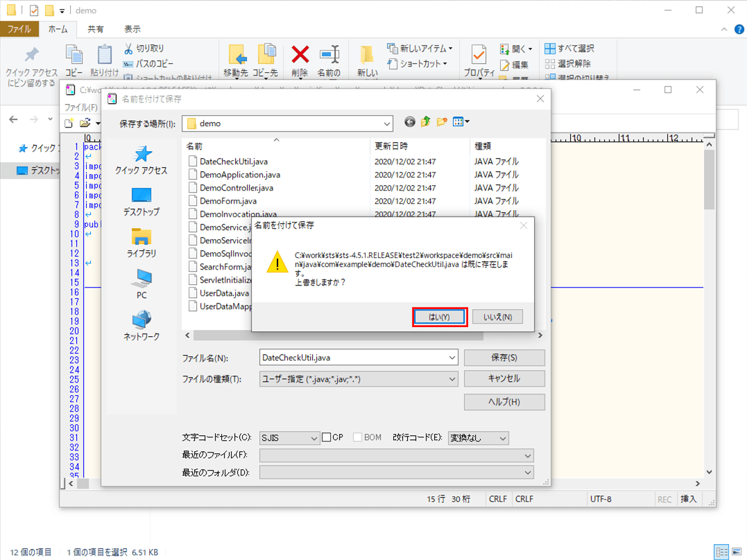Image resolution: width=747 pixels, height=560 pixels.
Task: Enable the CP checkbox
Action: (327, 437)
